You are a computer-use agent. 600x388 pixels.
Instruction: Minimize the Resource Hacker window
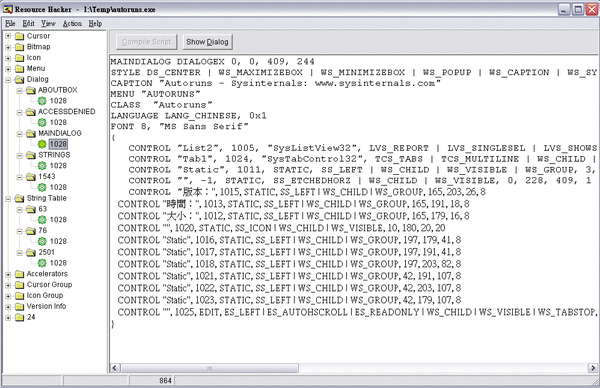click(564, 10)
